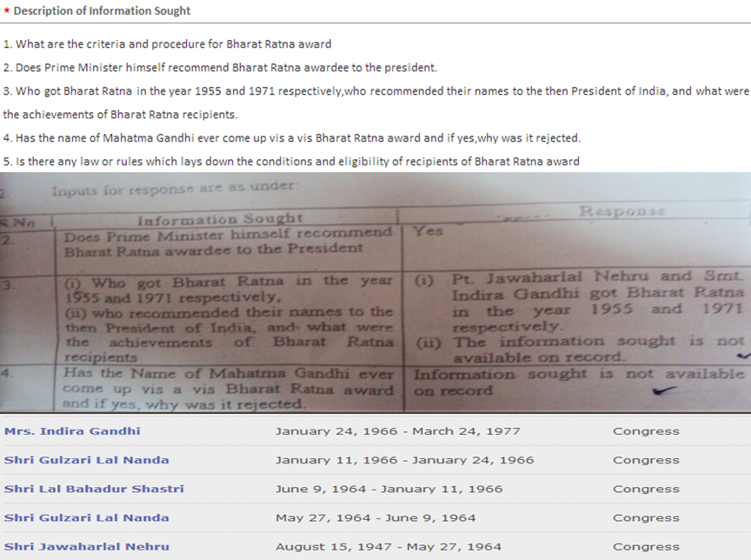Click Gulzari Lal Nanda link for January 1966 term
751x560 pixels.
tap(87, 460)
